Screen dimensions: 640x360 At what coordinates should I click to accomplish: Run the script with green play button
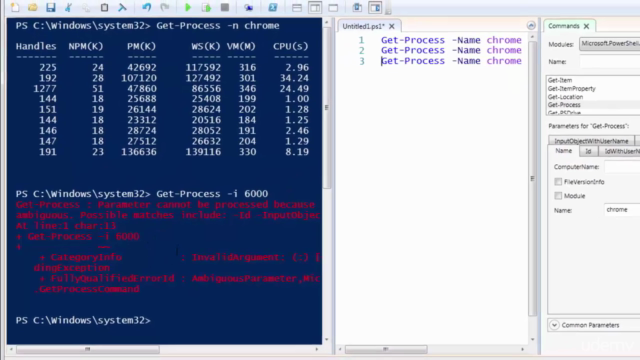[188, 7]
